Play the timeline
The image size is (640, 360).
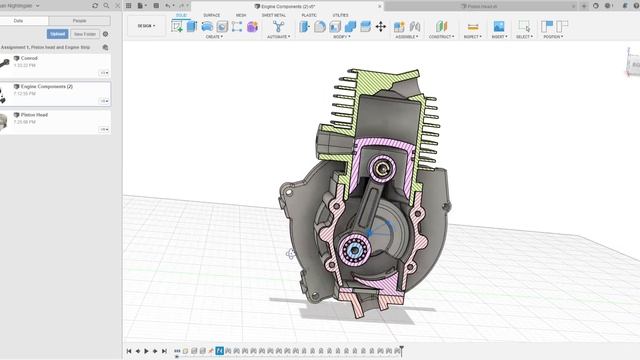(146, 351)
